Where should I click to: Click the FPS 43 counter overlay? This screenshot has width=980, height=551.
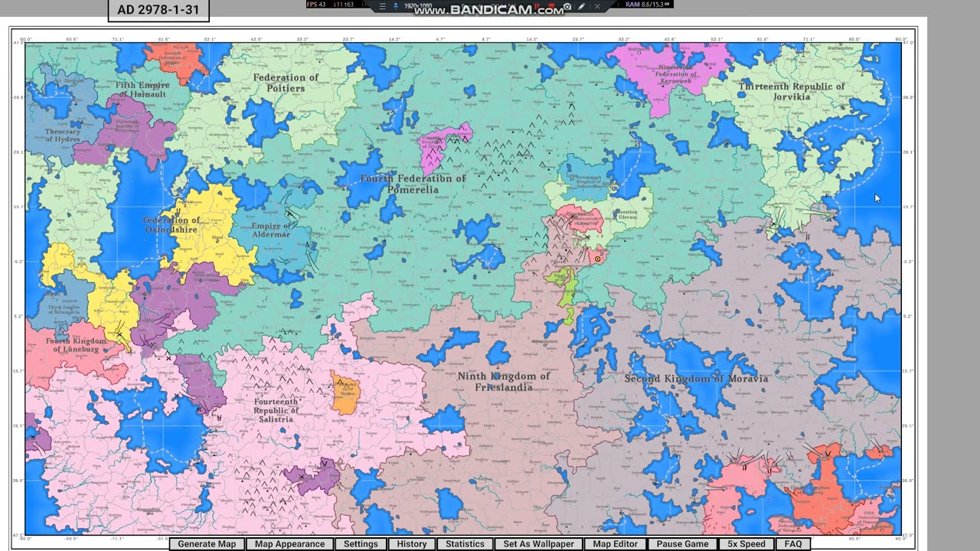tap(316, 5)
